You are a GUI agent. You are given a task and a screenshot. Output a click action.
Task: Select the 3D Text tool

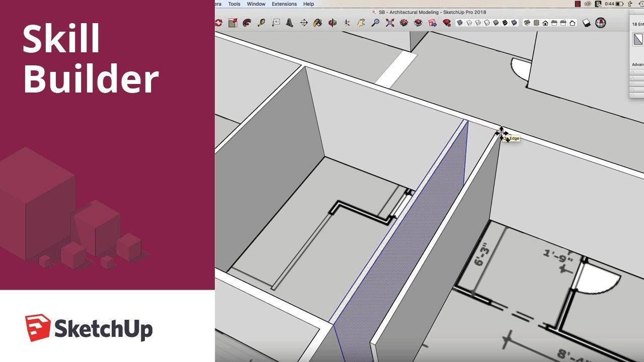click(x=290, y=23)
